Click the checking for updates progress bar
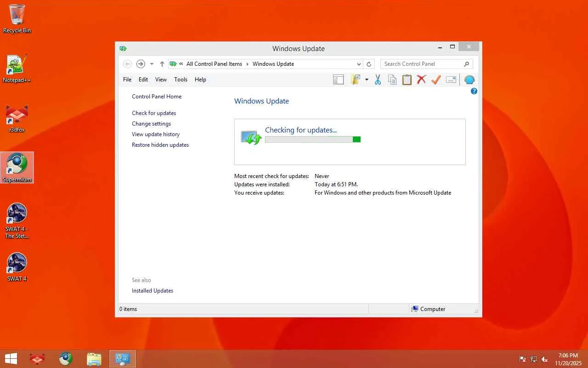Viewport: 588px width, 368px height. (x=313, y=139)
